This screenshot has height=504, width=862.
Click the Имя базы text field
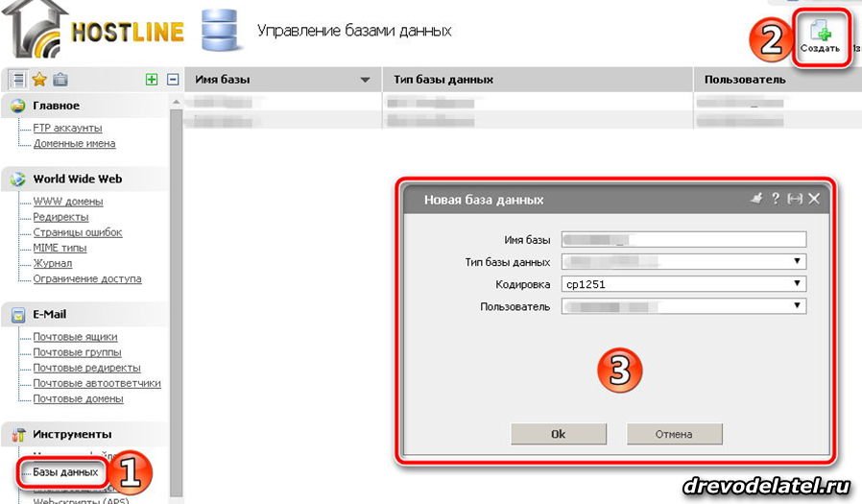(683, 239)
